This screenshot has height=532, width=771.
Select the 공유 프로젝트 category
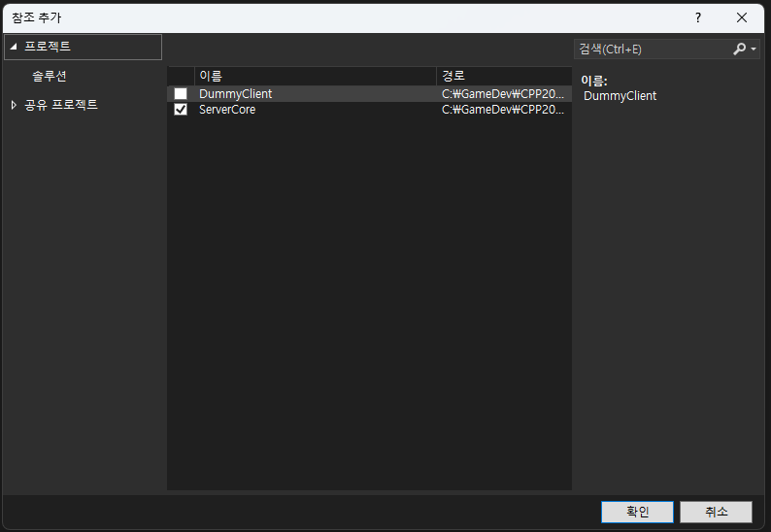[x=61, y=105]
